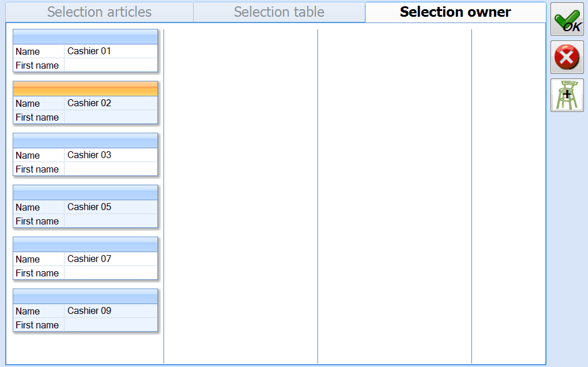Click the Cashier 01 name field
This screenshot has width=588, height=367.
click(x=110, y=51)
